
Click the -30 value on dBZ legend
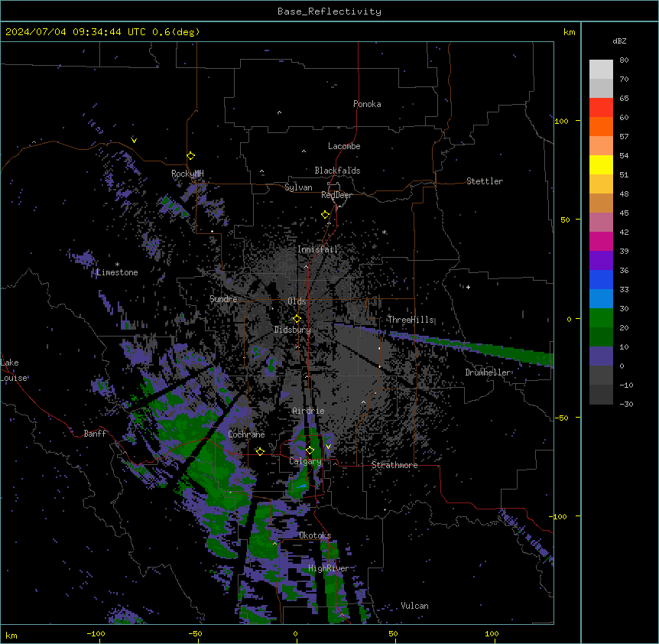click(626, 404)
